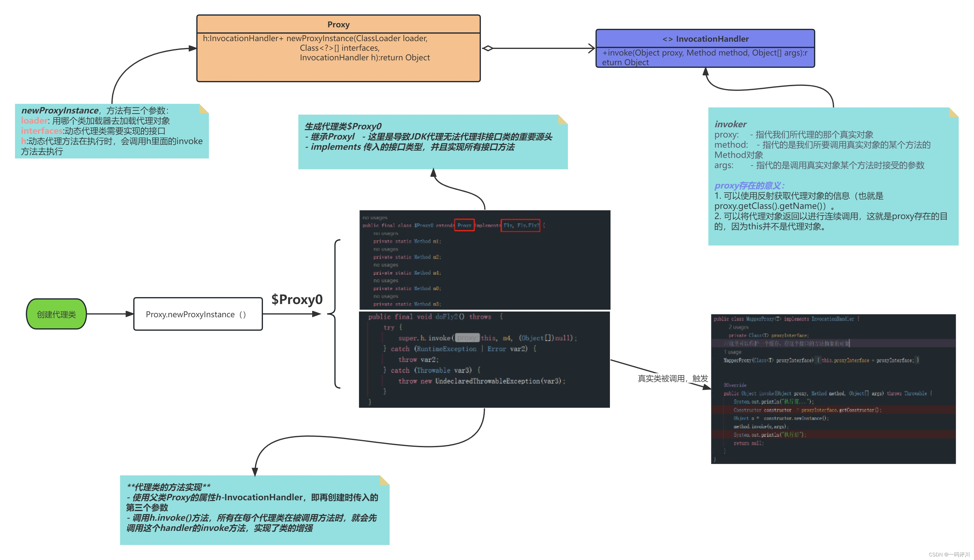This screenshot has width=974, height=560.
Task: Click the green 创建代理类 start node
Action: (x=56, y=314)
